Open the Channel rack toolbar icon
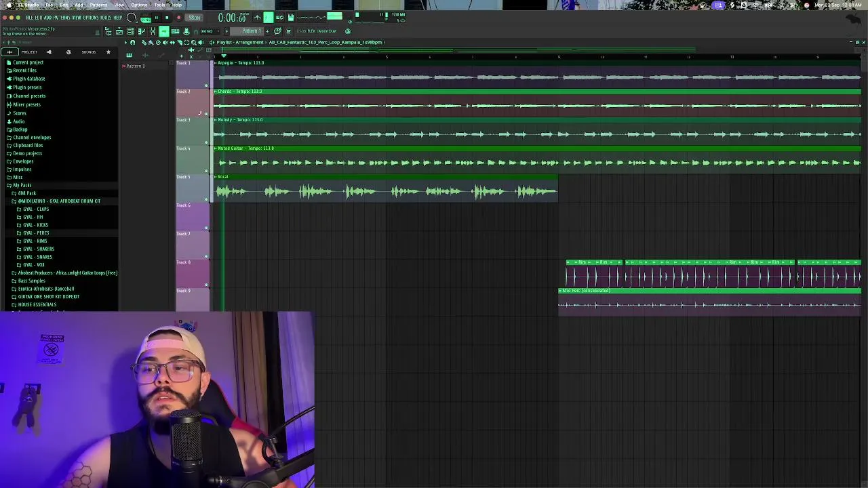The height and width of the screenshot is (488, 868). (x=130, y=31)
